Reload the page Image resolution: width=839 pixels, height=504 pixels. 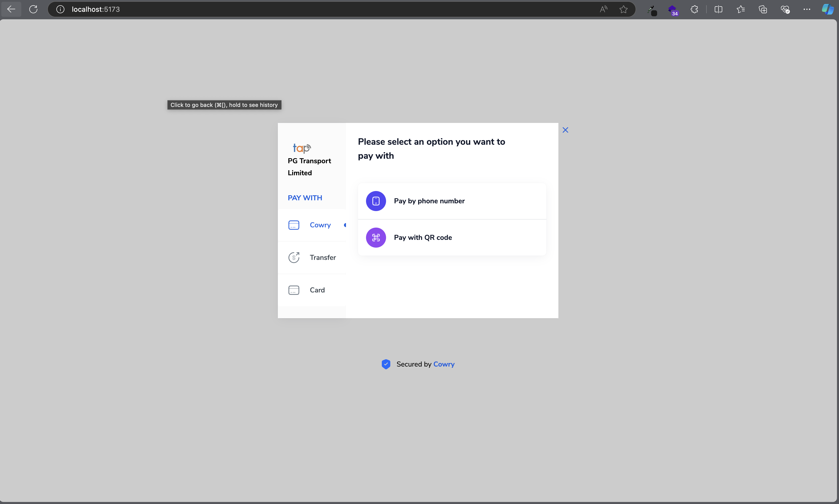coord(33,9)
